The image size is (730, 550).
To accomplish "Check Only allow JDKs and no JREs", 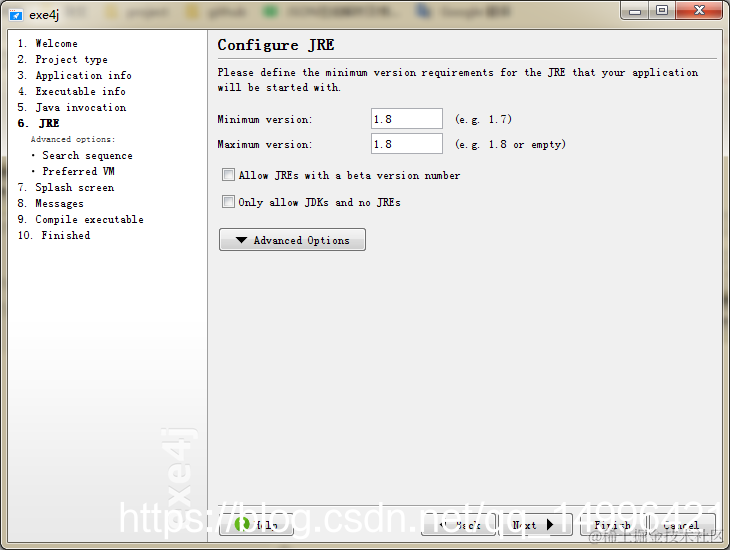I will 228,202.
